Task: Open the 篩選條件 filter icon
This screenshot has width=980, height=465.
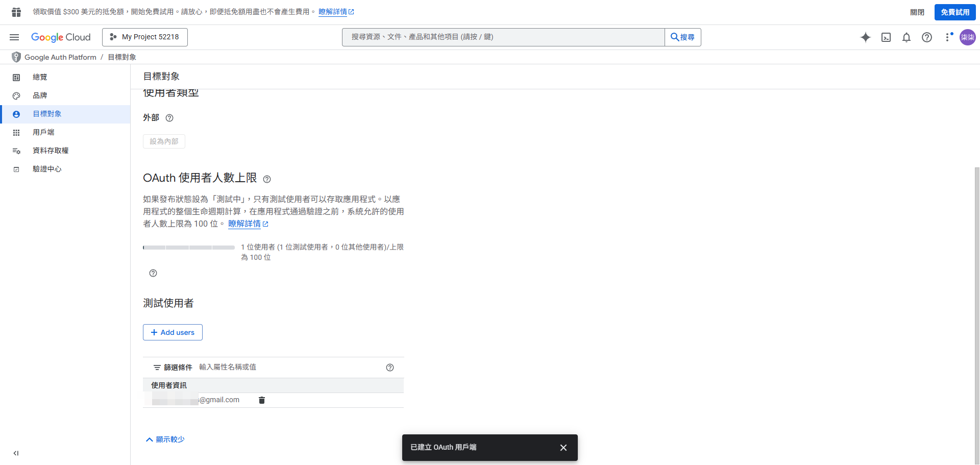Action: click(x=157, y=367)
